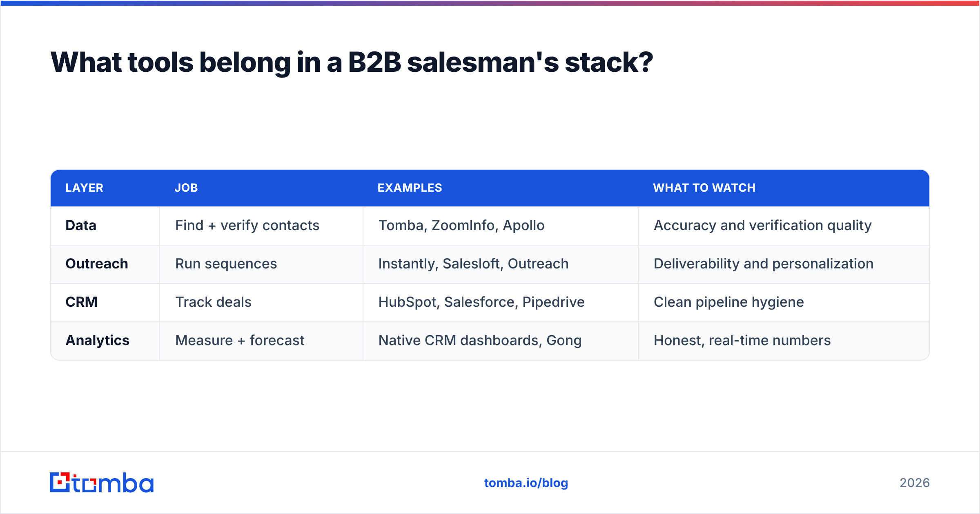The image size is (980, 514).
Task: Click the Data layer cell
Action: [105, 226]
